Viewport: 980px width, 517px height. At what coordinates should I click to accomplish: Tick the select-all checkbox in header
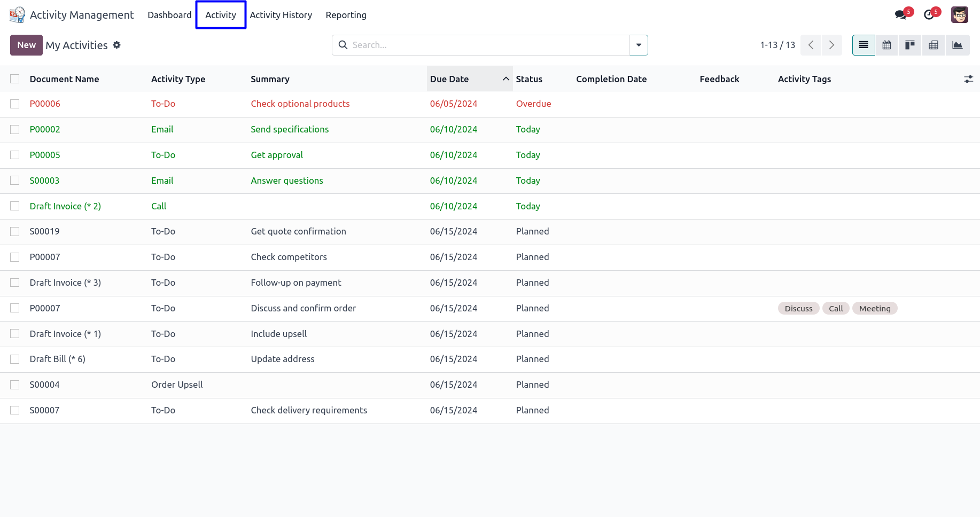[x=15, y=79]
